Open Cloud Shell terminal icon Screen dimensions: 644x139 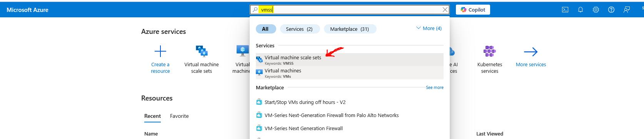point(565,10)
